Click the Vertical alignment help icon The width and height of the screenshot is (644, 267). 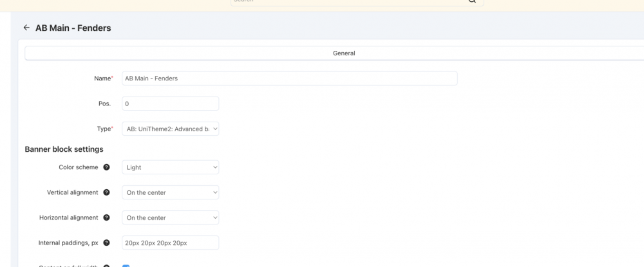pyautogui.click(x=107, y=192)
